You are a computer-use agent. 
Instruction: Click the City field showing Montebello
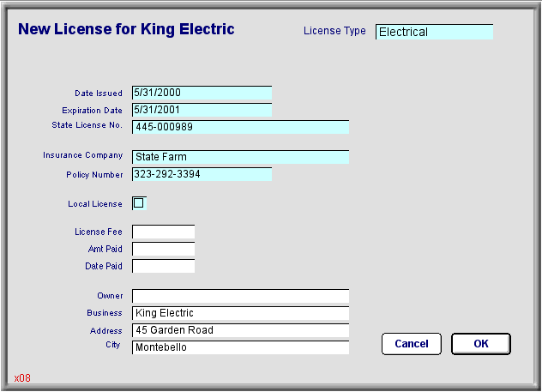240,347
